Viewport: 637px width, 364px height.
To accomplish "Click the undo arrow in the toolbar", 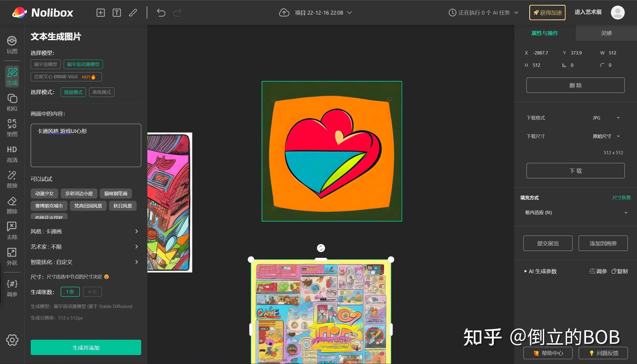I will click(161, 12).
